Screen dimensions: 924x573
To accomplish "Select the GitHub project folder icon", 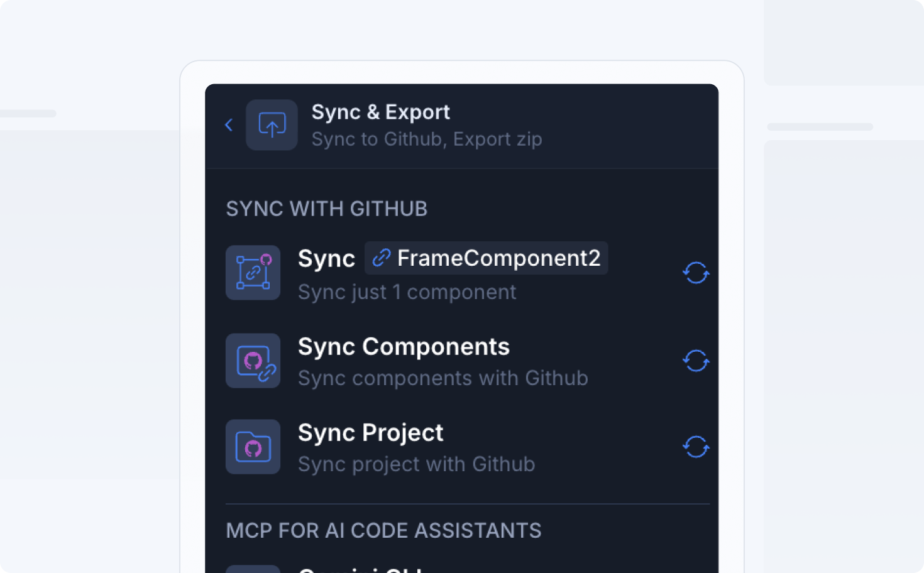I will (x=253, y=447).
